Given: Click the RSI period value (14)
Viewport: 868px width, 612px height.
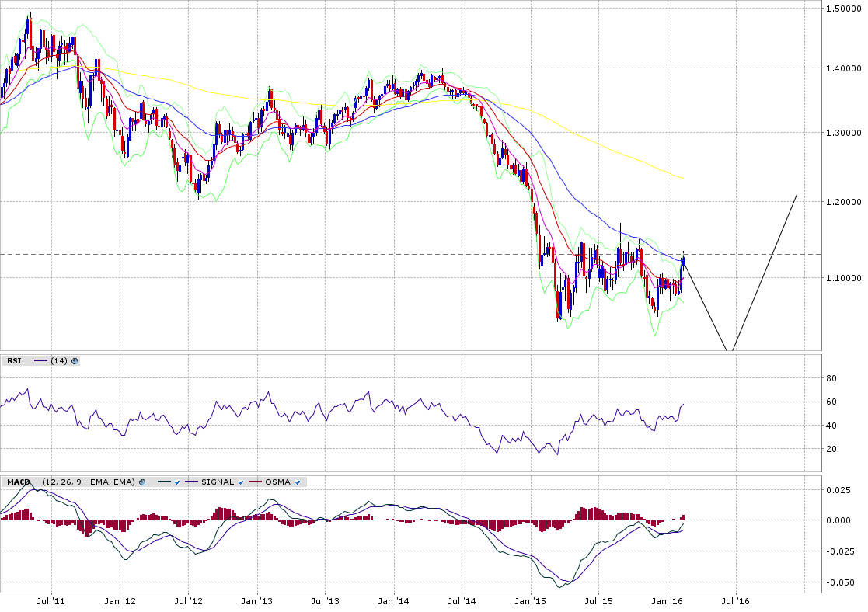Looking at the screenshot, I should coord(59,361).
